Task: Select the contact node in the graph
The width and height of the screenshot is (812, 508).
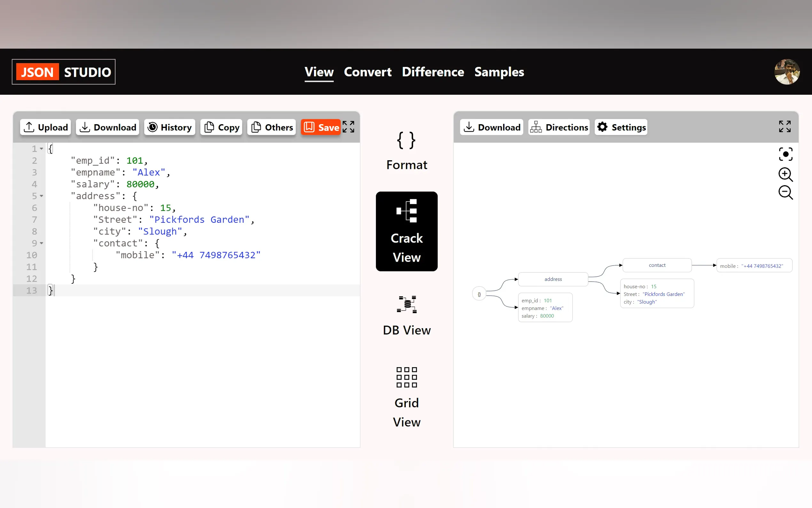Action: [x=657, y=265]
